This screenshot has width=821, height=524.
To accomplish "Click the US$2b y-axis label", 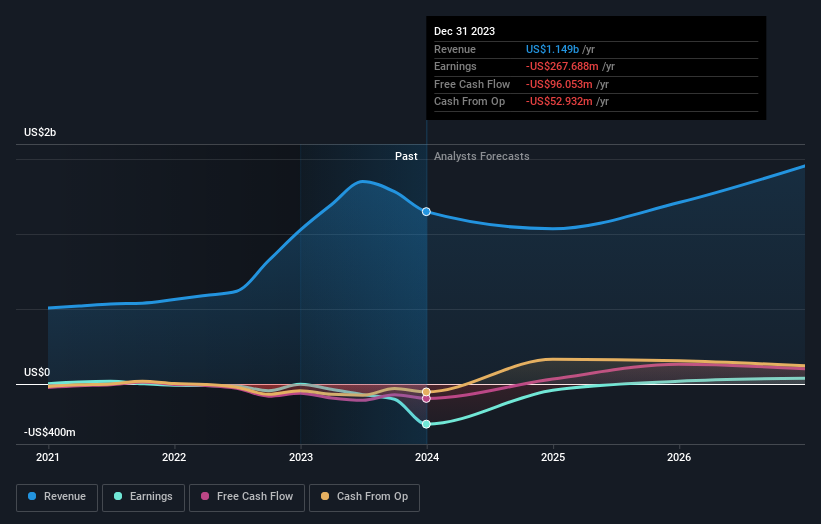I will tap(40, 132).
